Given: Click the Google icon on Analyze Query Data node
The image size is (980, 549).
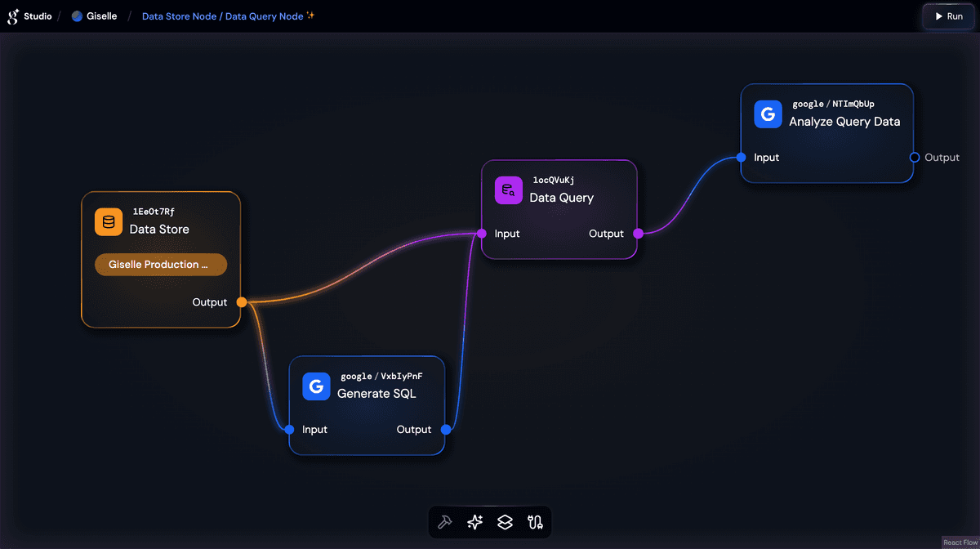Looking at the screenshot, I should pos(768,114).
